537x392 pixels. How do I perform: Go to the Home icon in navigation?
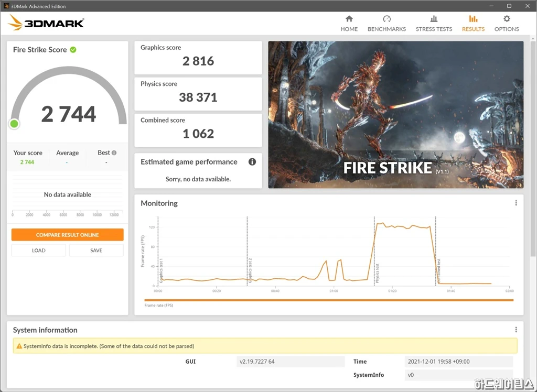[x=349, y=19]
